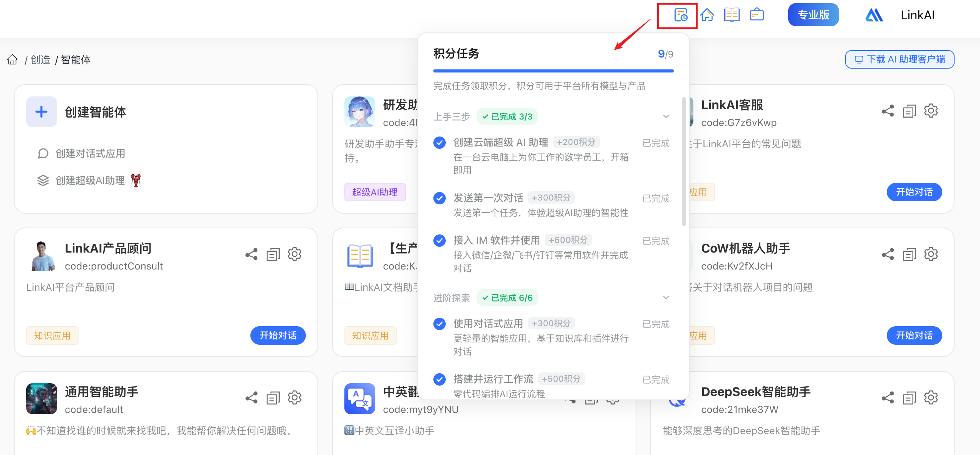The width and height of the screenshot is (980, 455).
Task: Click the +600积分 reward label
Action: click(x=568, y=240)
